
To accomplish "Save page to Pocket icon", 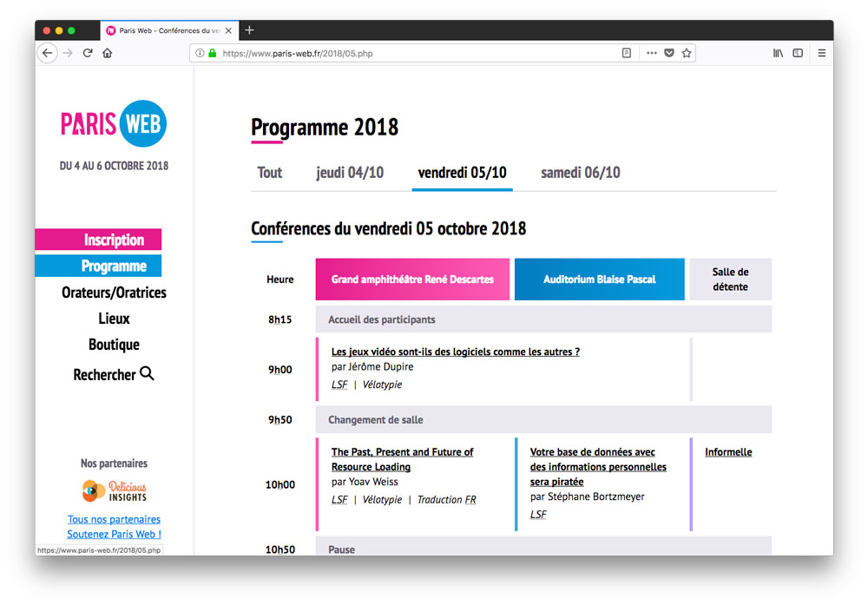I will click(669, 53).
